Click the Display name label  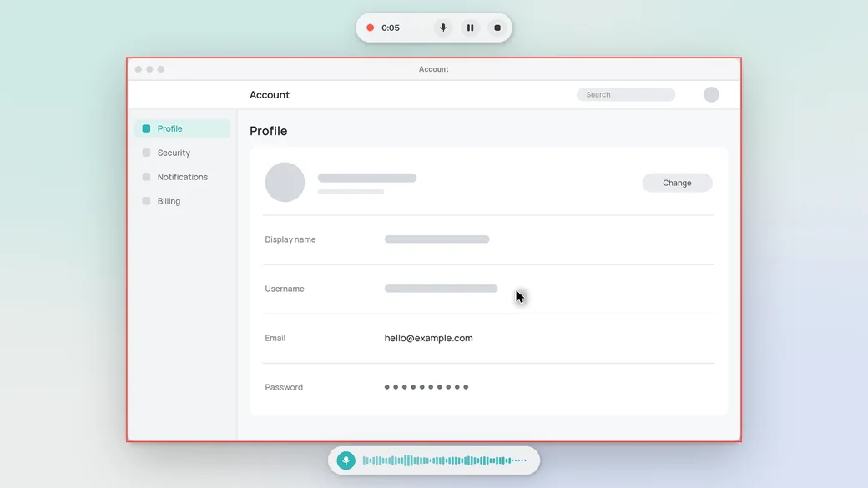pyautogui.click(x=290, y=239)
